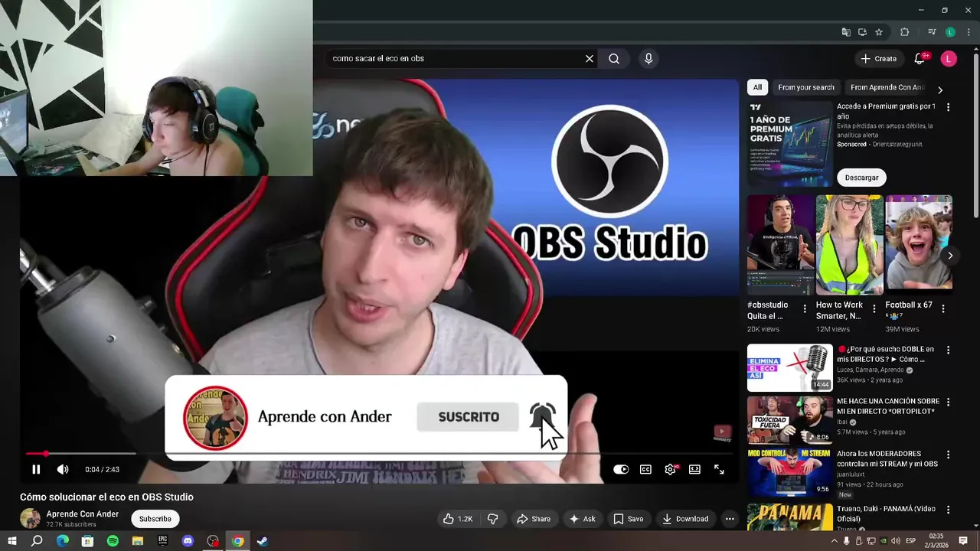The height and width of the screenshot is (551, 980).
Task: Show hidden system tray icons
Action: coord(835,541)
